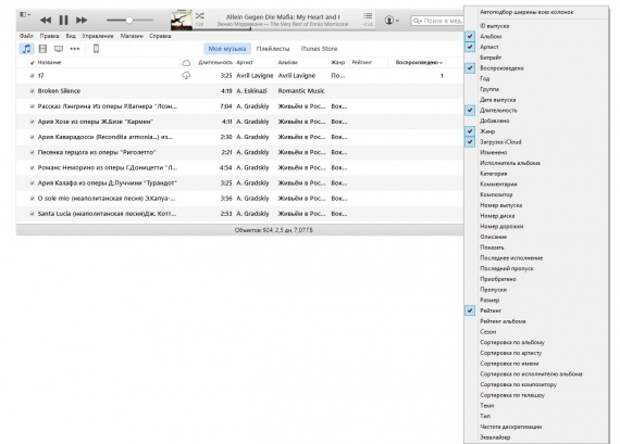620x444 pixels.
Task: Open the Справка menu
Action: 160,36
